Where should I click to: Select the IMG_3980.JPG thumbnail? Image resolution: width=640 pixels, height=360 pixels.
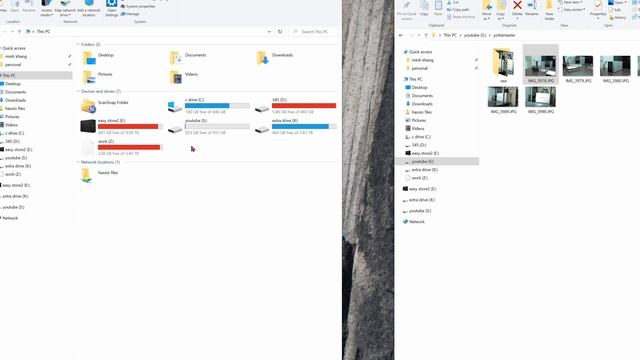coord(616,66)
